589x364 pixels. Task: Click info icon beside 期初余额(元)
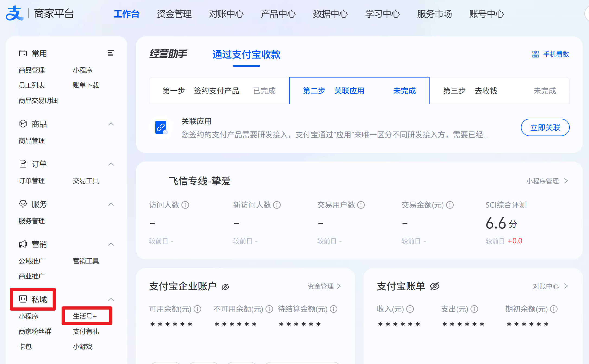(554, 309)
